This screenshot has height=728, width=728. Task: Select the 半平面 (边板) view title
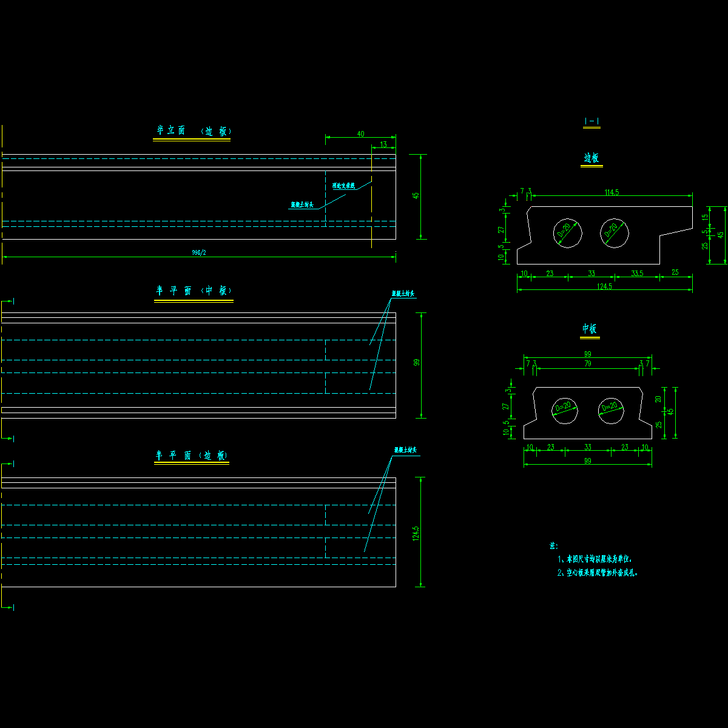pos(192,456)
